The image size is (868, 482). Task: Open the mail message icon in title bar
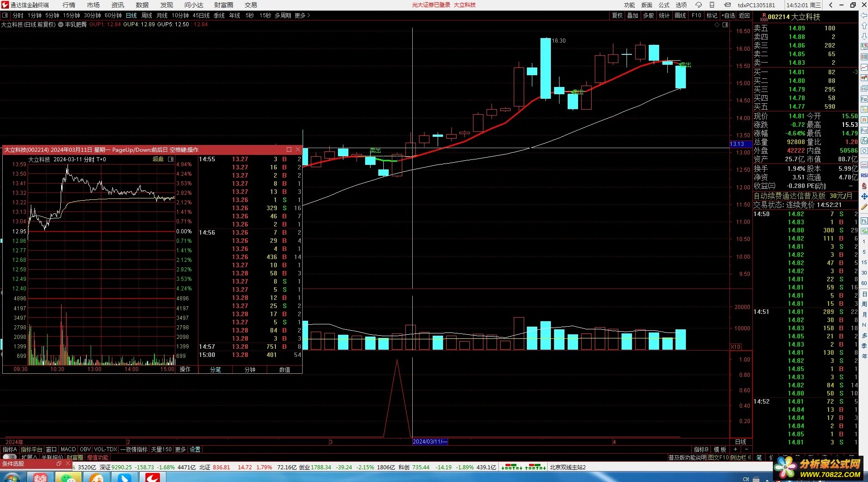[x=727, y=5]
